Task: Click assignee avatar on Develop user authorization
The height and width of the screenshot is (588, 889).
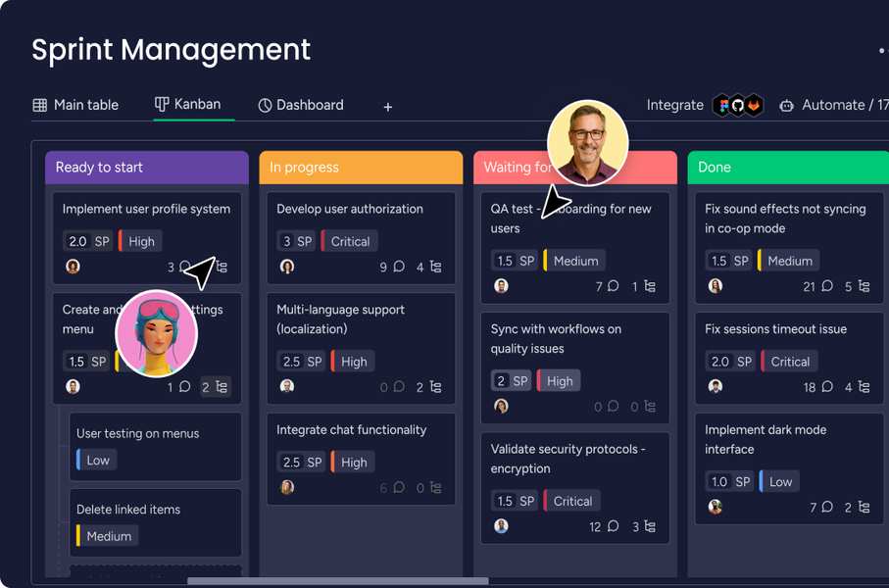Action: pyautogui.click(x=287, y=267)
